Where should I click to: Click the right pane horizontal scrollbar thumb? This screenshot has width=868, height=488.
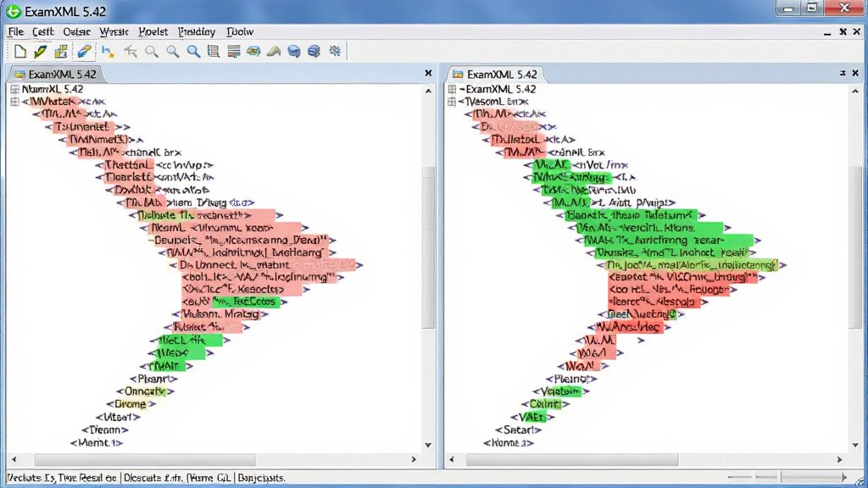coord(572,459)
